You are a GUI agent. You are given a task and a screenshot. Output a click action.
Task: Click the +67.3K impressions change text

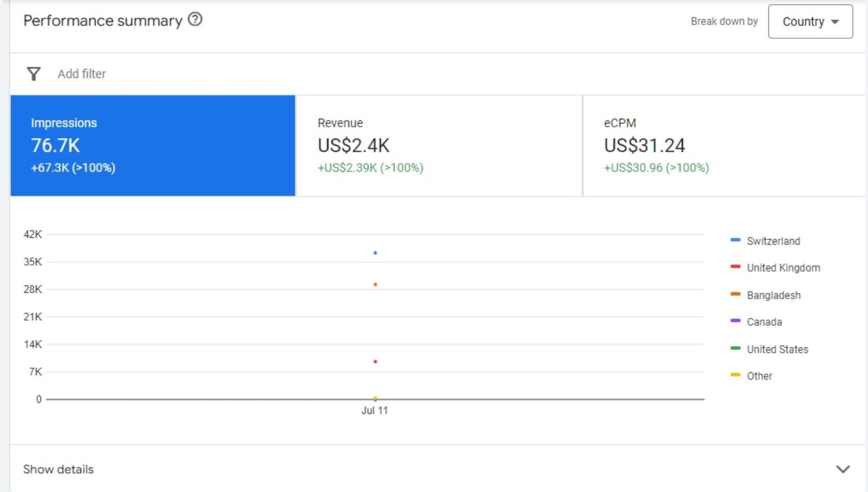click(73, 168)
